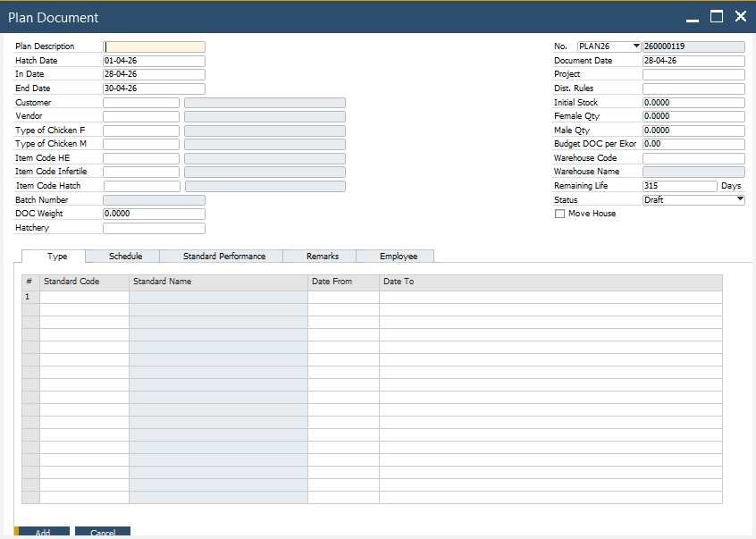Select row 1 in the standards grid

point(29,296)
